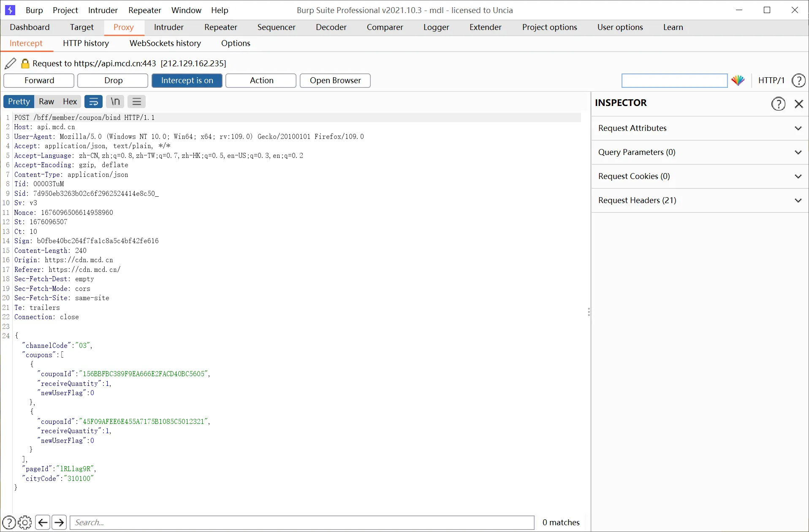Screen dimensions: 809x532
Task: Toggle the Intercept is on button
Action: [187, 81]
